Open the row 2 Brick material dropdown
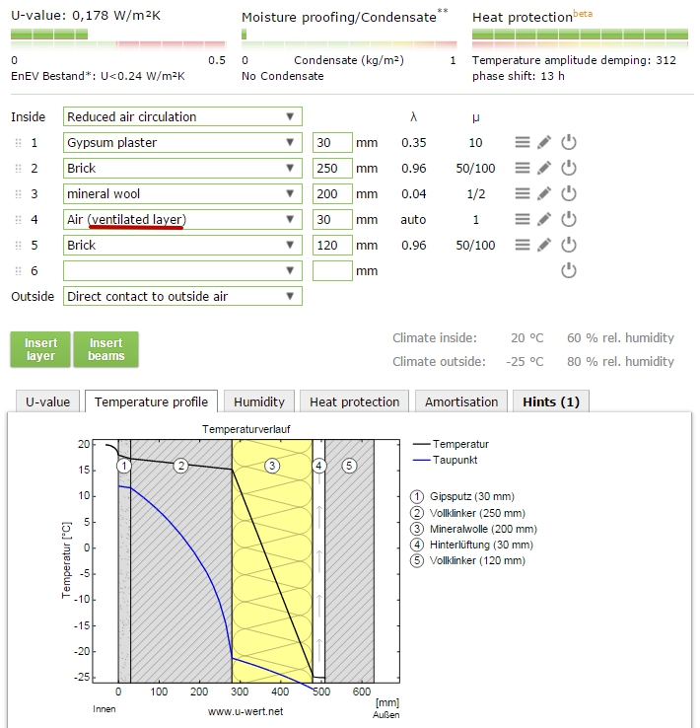 click(x=182, y=168)
